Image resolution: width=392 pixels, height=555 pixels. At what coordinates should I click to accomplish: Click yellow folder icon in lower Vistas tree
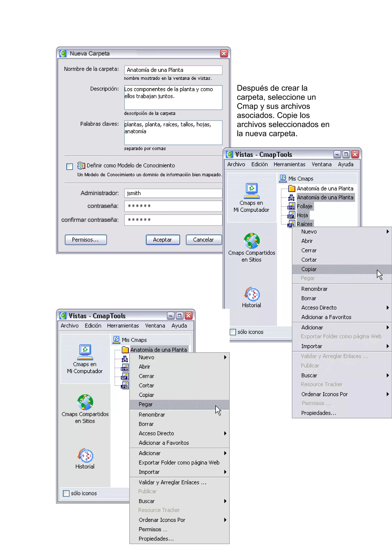click(x=125, y=350)
